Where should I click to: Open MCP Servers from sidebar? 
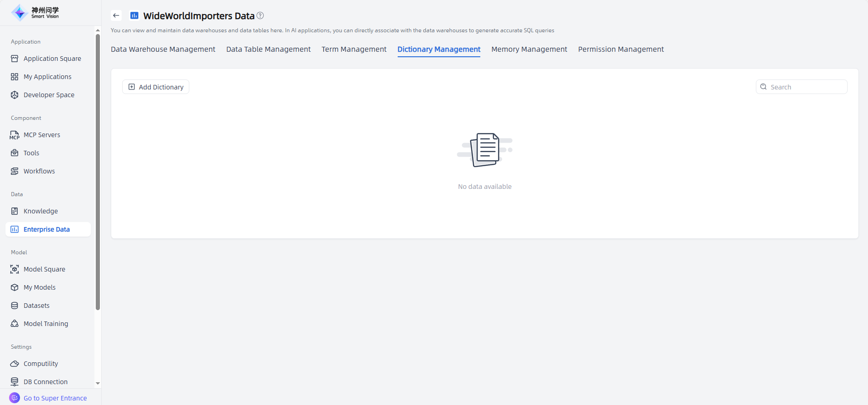click(42, 135)
